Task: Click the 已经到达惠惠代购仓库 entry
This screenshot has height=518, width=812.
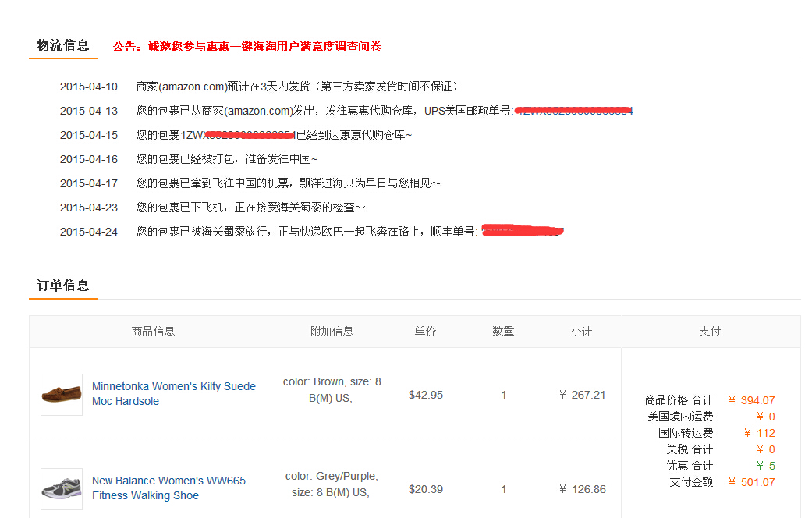Action: pos(274,135)
